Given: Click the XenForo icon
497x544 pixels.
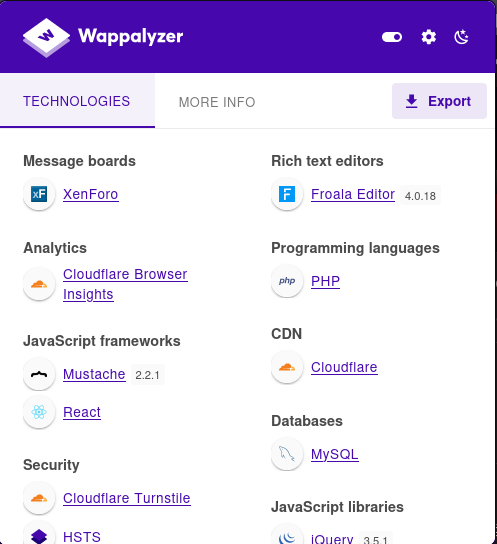Looking at the screenshot, I should [39, 194].
